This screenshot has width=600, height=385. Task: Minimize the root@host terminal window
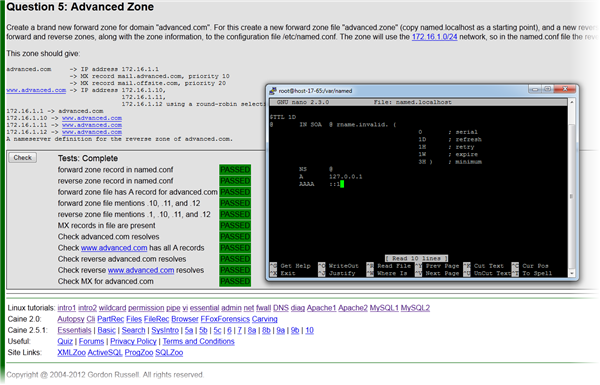pos(535,89)
